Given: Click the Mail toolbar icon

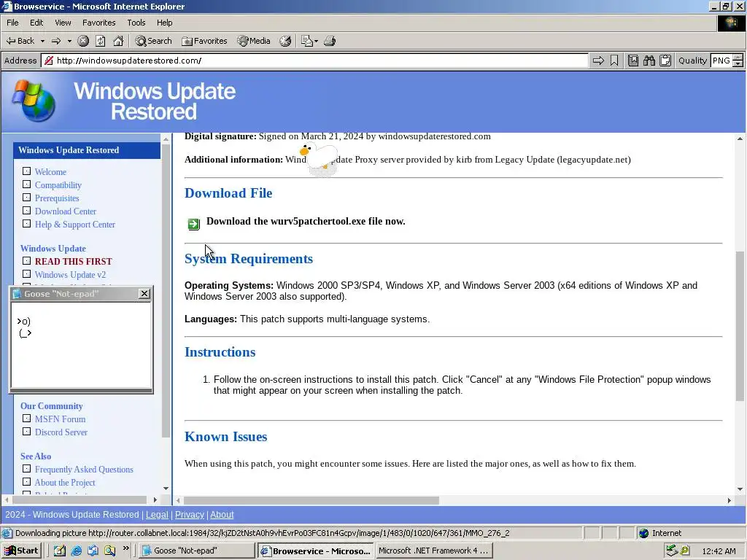Looking at the screenshot, I should (306, 41).
